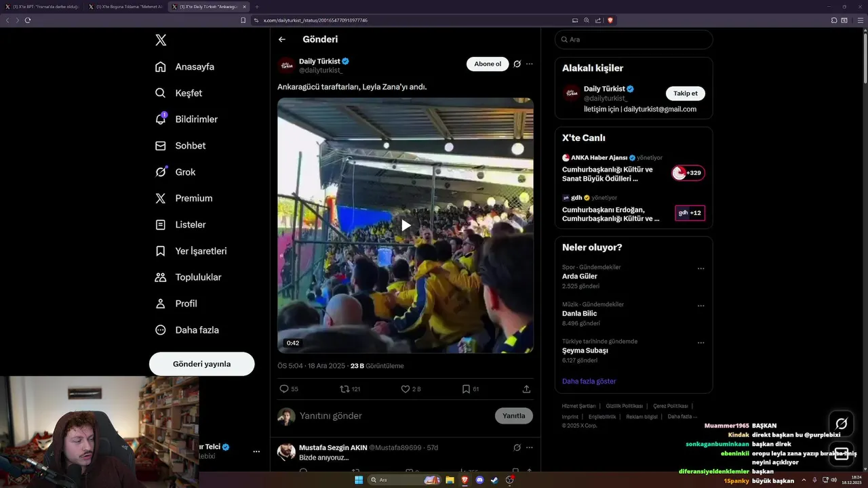
Task: Open Premium page
Action: [184, 199]
